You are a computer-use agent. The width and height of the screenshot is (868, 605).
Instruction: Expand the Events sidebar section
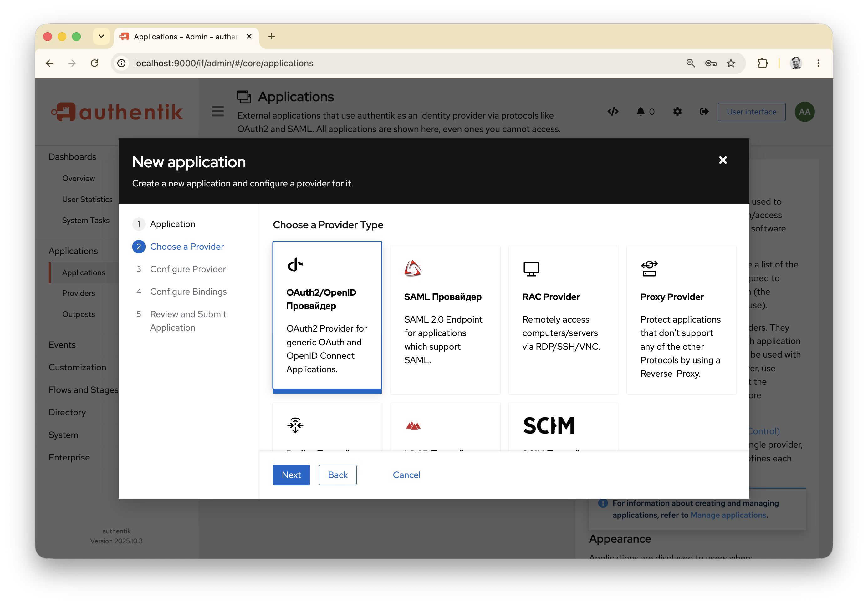tap(62, 345)
